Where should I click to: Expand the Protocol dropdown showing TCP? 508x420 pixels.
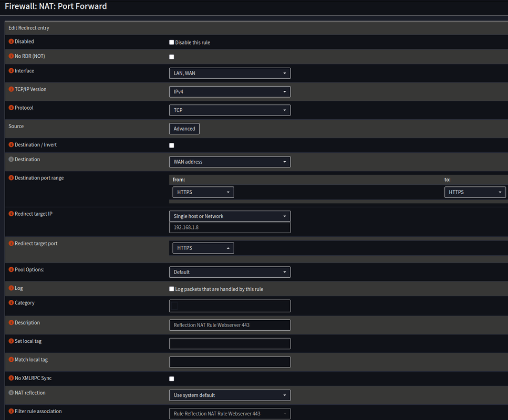[x=230, y=110]
